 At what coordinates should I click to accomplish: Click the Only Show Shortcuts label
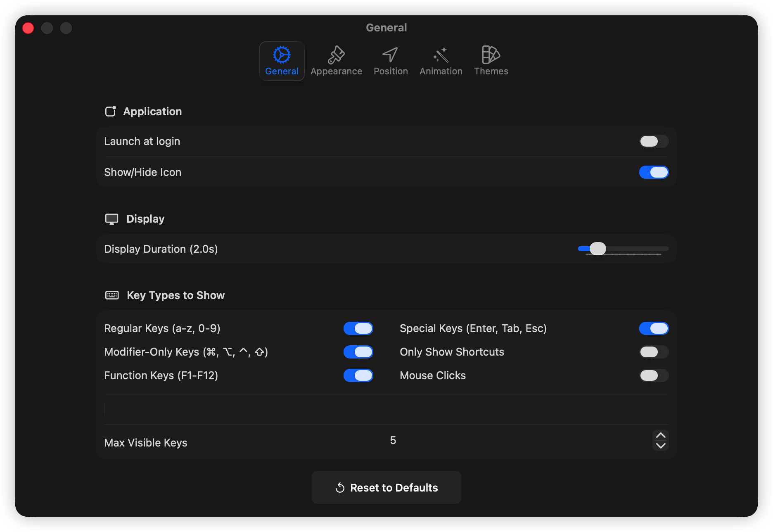pos(452,352)
